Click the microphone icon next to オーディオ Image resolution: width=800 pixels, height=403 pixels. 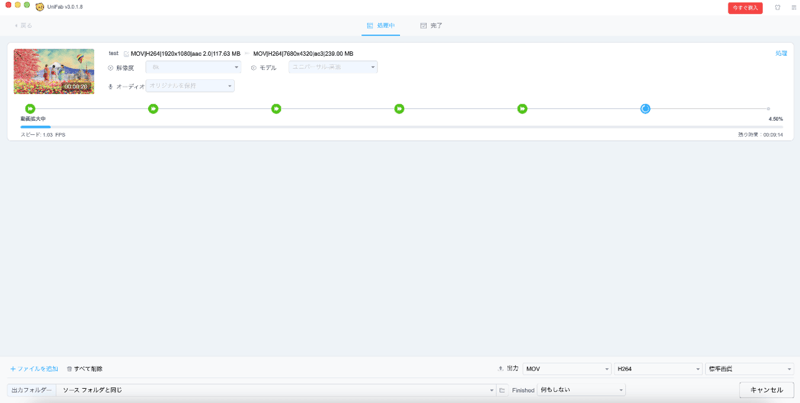coord(111,87)
